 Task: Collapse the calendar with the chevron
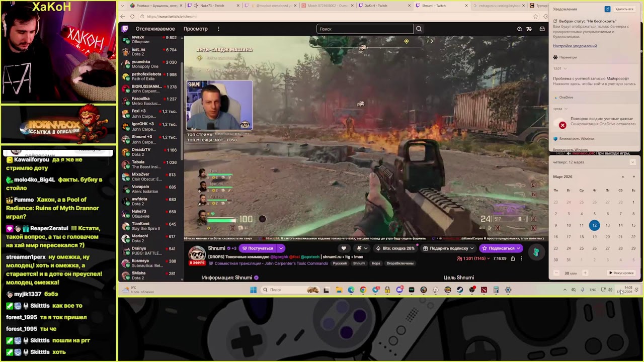[632, 162]
